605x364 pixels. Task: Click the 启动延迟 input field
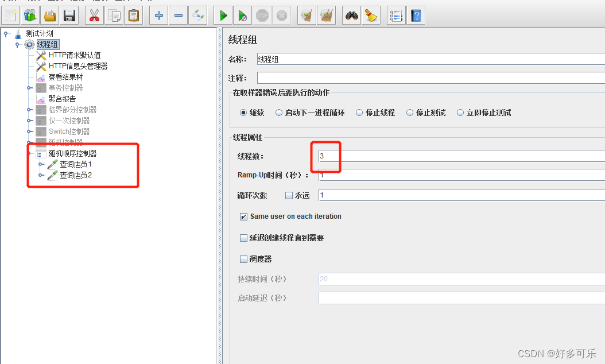tap(461, 298)
